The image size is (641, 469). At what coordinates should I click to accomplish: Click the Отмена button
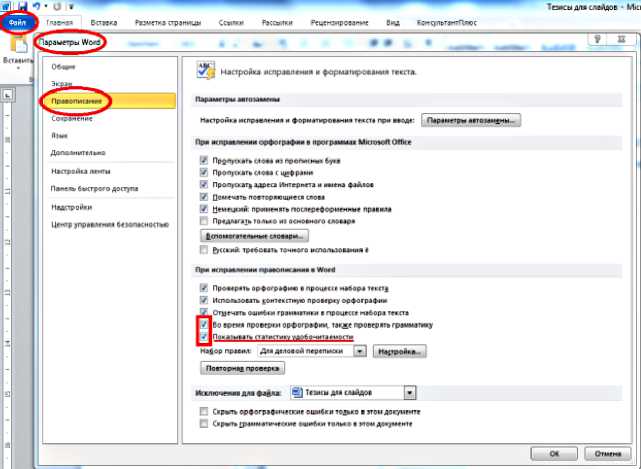click(x=607, y=453)
